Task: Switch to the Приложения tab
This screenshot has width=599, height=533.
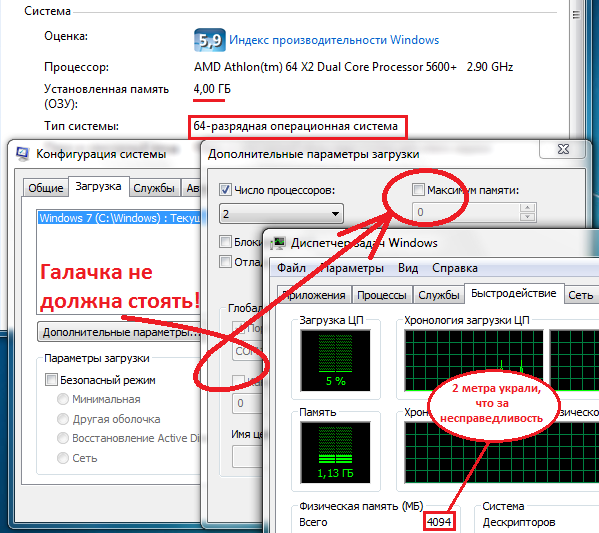Action: click(x=314, y=295)
